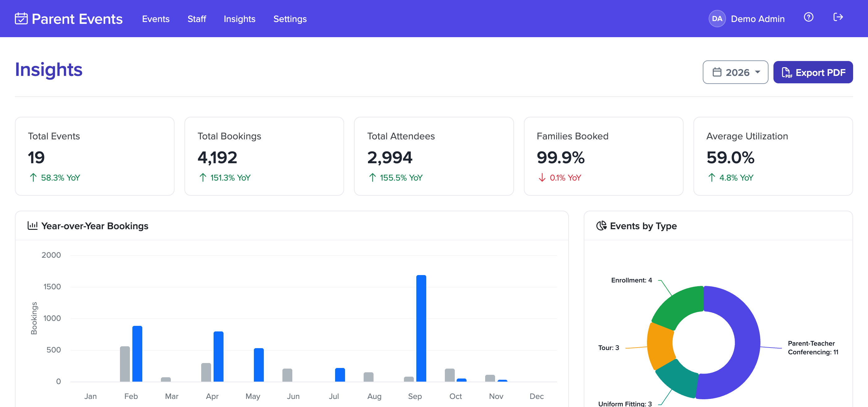Click the gray June bar
Image resolution: width=868 pixels, height=407 pixels.
[x=287, y=375]
